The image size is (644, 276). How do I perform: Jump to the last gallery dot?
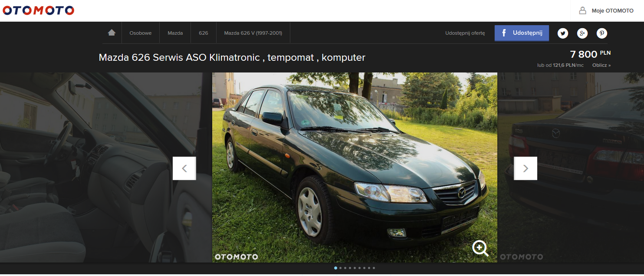(x=374, y=268)
